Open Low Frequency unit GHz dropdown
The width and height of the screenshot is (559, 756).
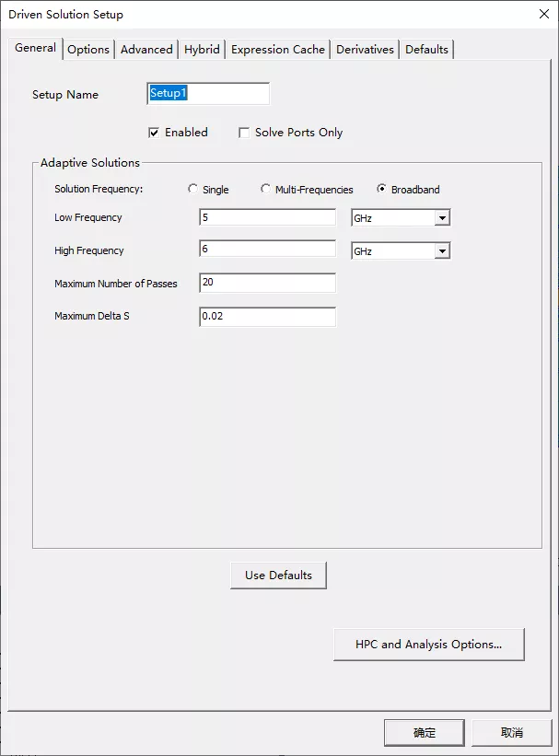tap(401, 218)
